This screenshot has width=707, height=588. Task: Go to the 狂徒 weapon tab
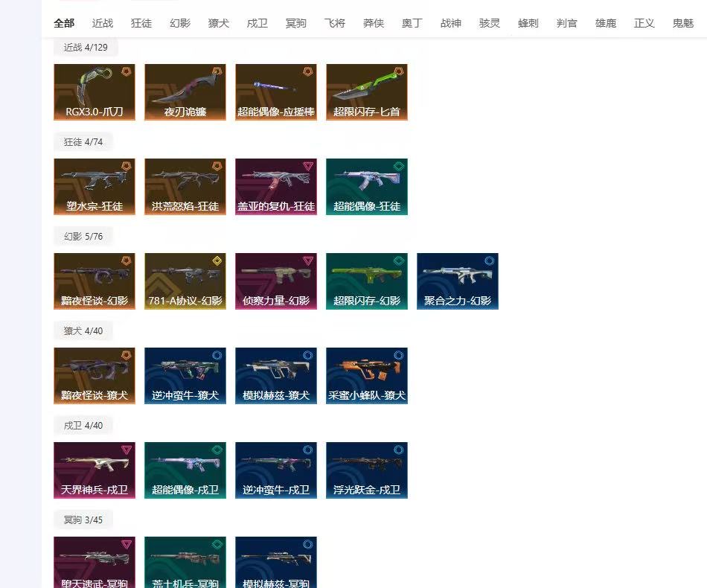pyautogui.click(x=141, y=23)
